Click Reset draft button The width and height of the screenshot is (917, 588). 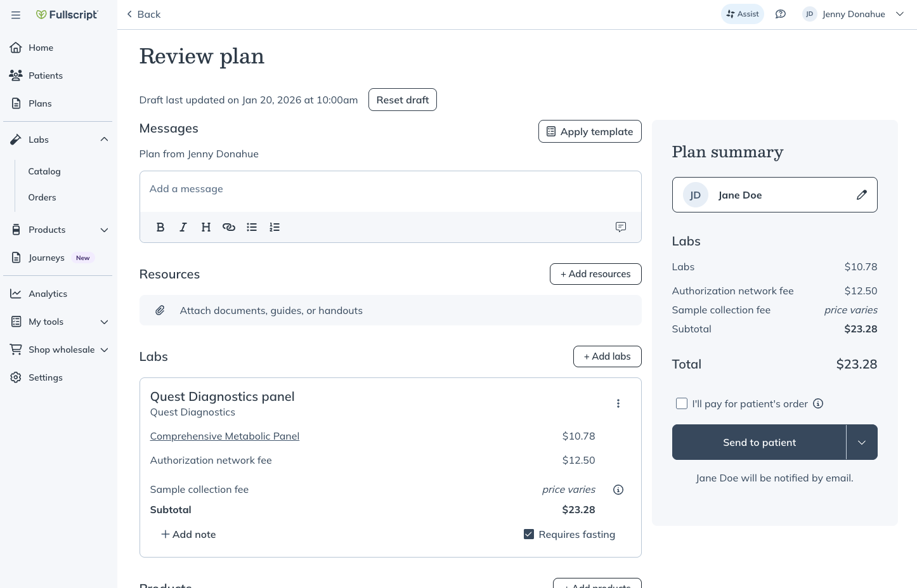coord(403,100)
